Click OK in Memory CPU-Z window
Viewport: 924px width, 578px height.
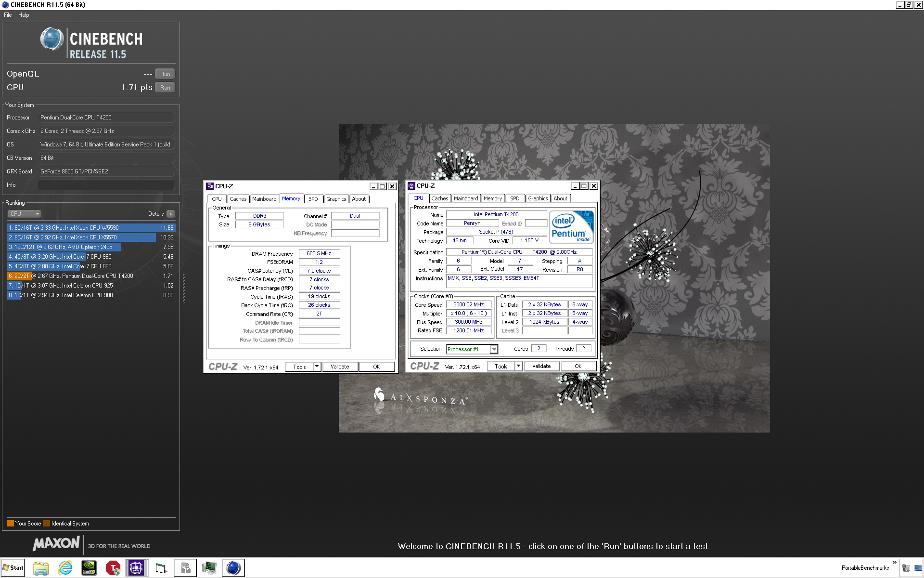377,367
